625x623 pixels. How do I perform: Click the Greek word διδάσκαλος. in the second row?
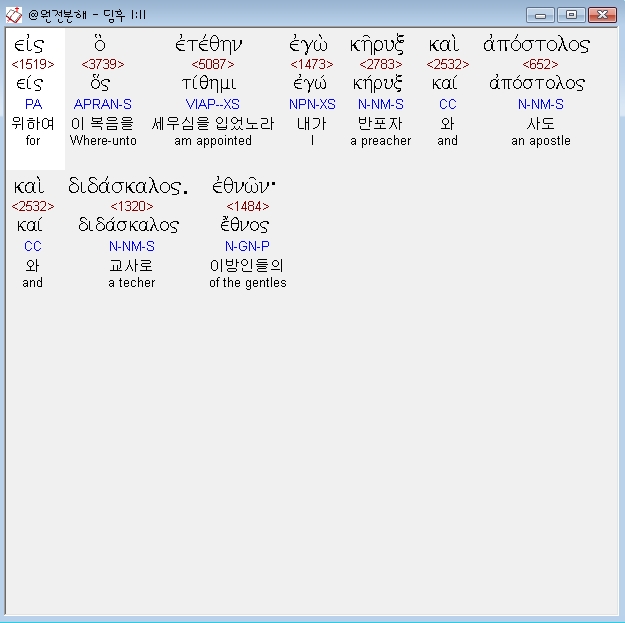click(x=128, y=186)
